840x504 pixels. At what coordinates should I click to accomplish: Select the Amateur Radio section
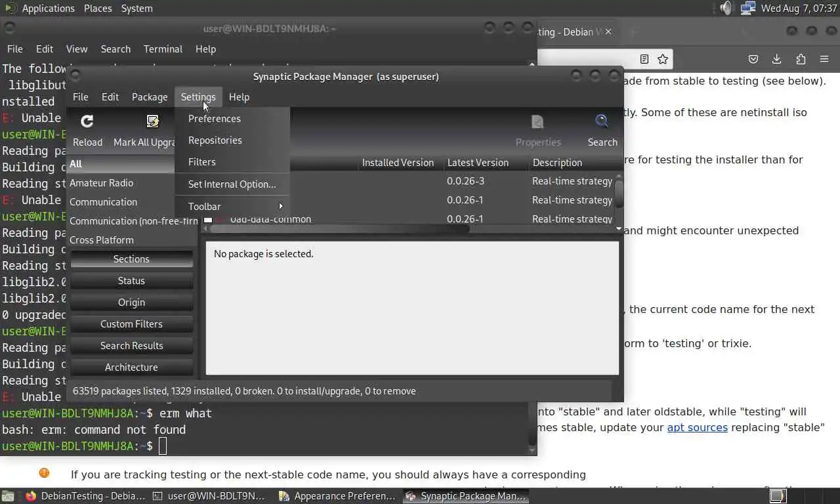click(121, 183)
